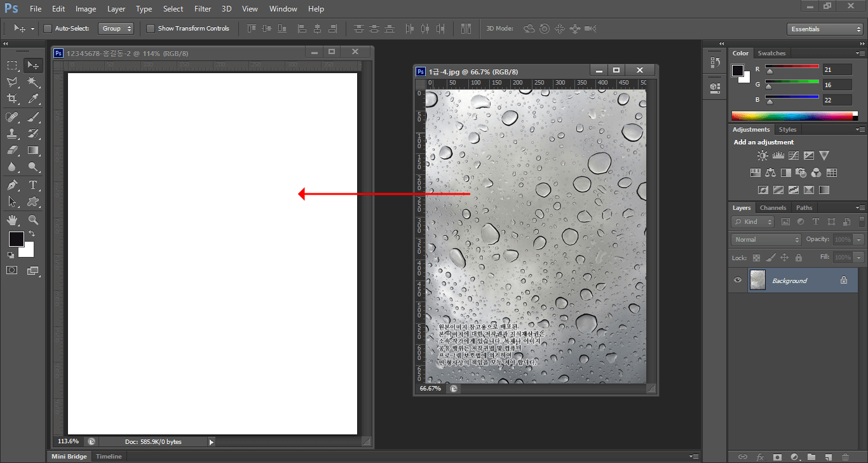This screenshot has width=868, height=463.
Task: Select the Eyedropper tool
Action: point(33,99)
